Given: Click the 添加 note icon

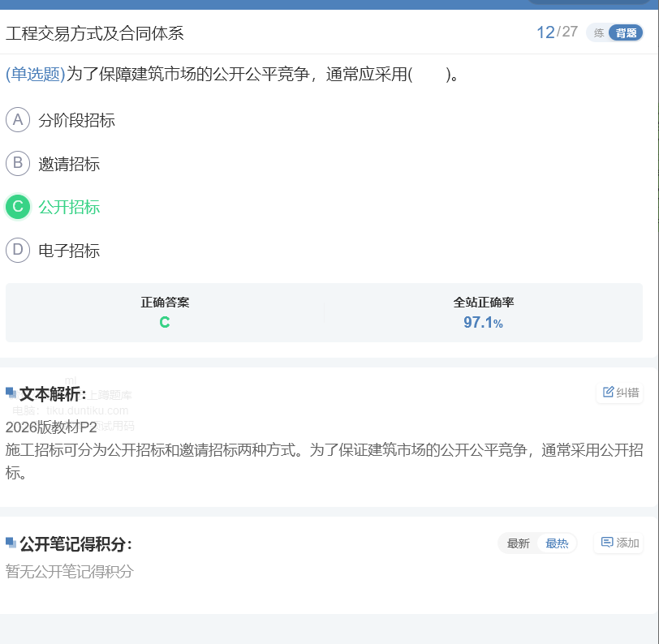Looking at the screenshot, I should (x=607, y=543).
